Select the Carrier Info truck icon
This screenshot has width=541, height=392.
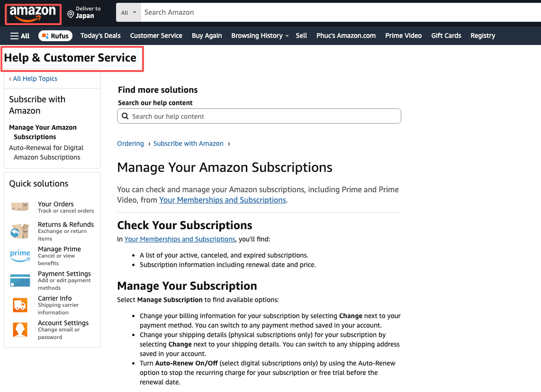click(x=20, y=305)
